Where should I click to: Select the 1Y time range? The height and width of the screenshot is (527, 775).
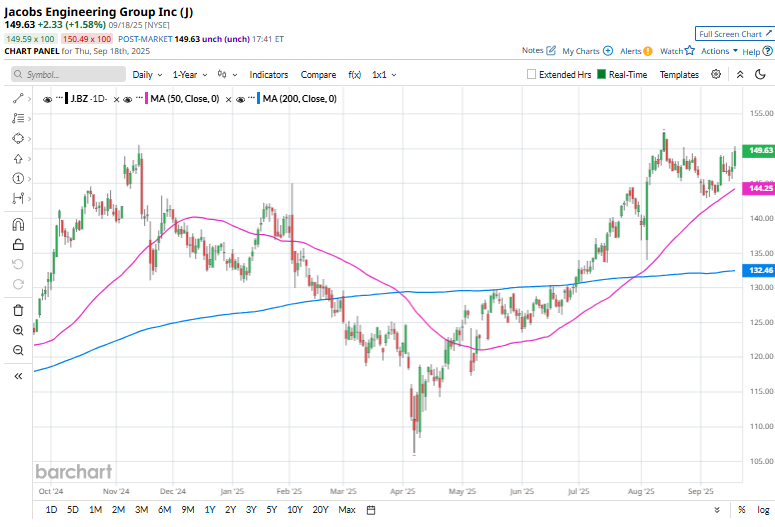210,510
